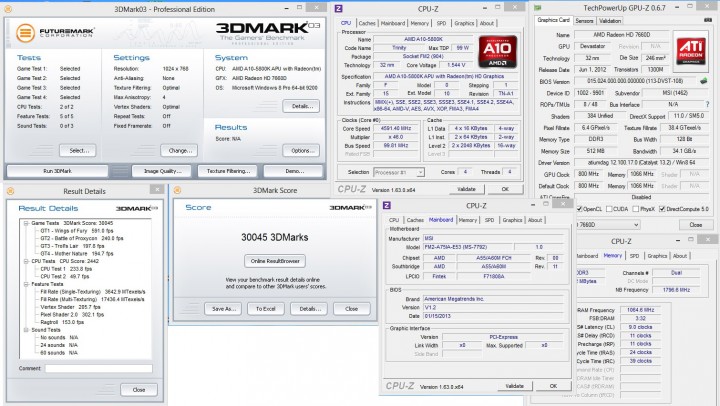Click Details... under System in 3DMark03

point(301,106)
